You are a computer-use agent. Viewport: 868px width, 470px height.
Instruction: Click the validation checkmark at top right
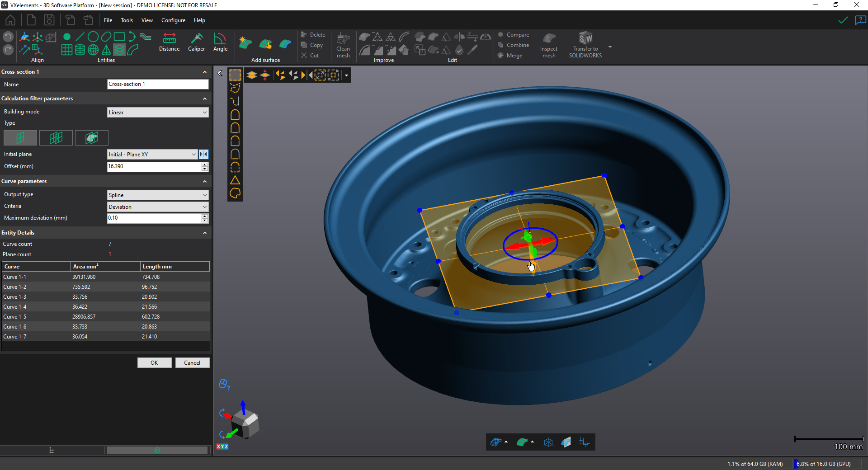pyautogui.click(x=843, y=20)
